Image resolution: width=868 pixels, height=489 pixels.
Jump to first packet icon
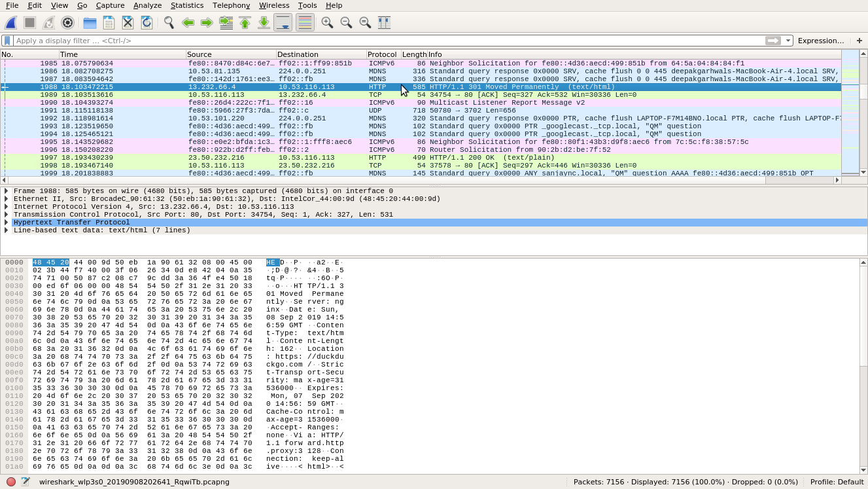pos(245,22)
